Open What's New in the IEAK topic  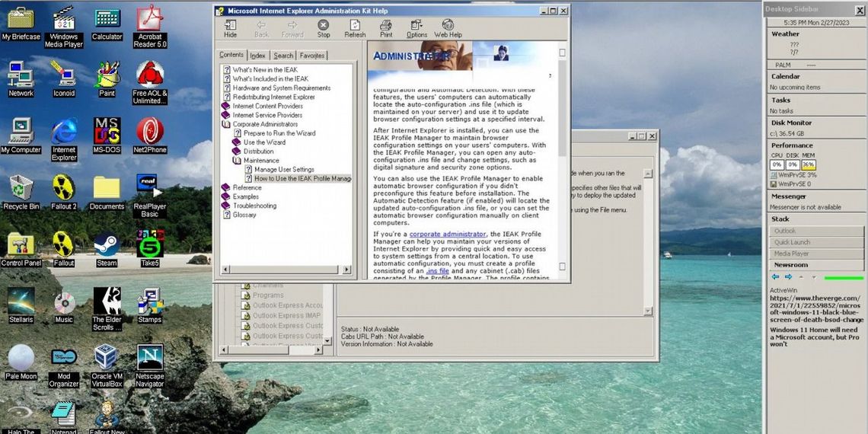259,70
